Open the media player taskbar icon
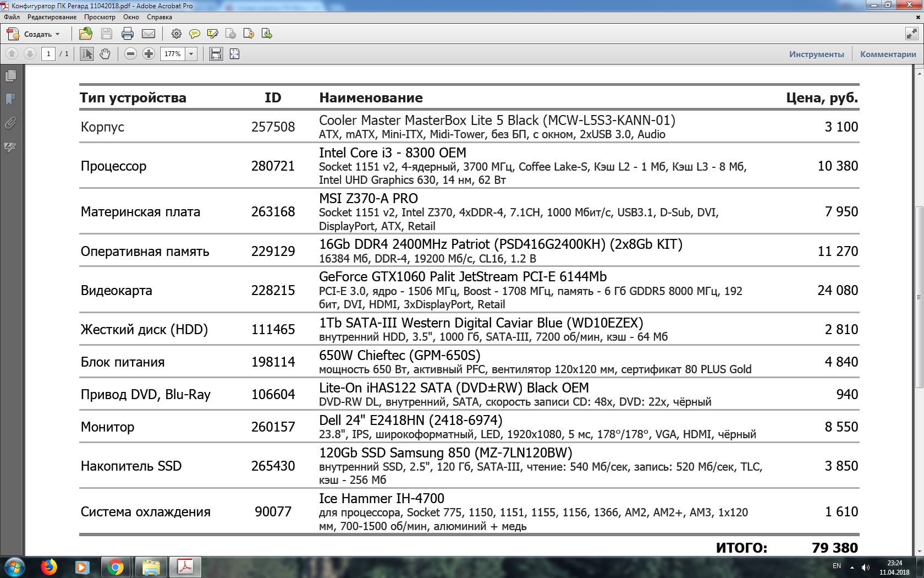 82,567
